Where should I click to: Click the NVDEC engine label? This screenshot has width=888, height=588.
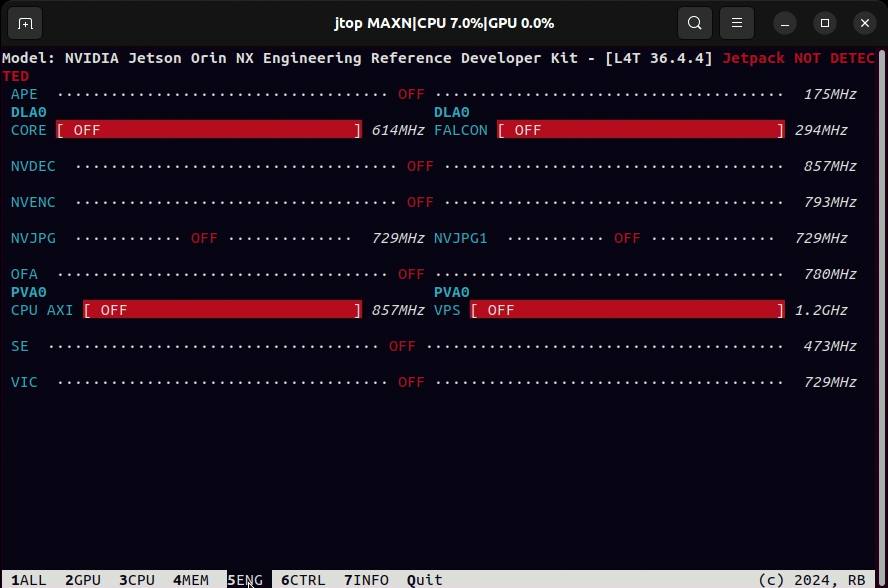click(x=33, y=166)
